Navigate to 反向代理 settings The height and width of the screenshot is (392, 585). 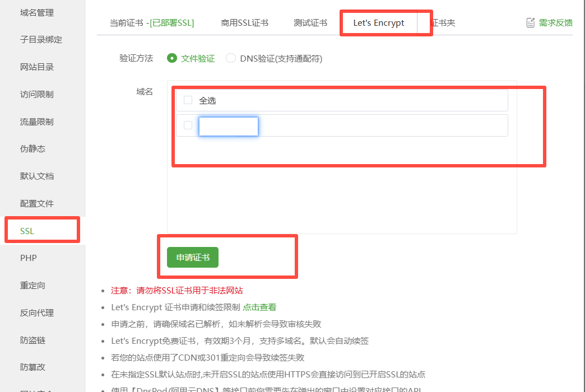tap(37, 312)
